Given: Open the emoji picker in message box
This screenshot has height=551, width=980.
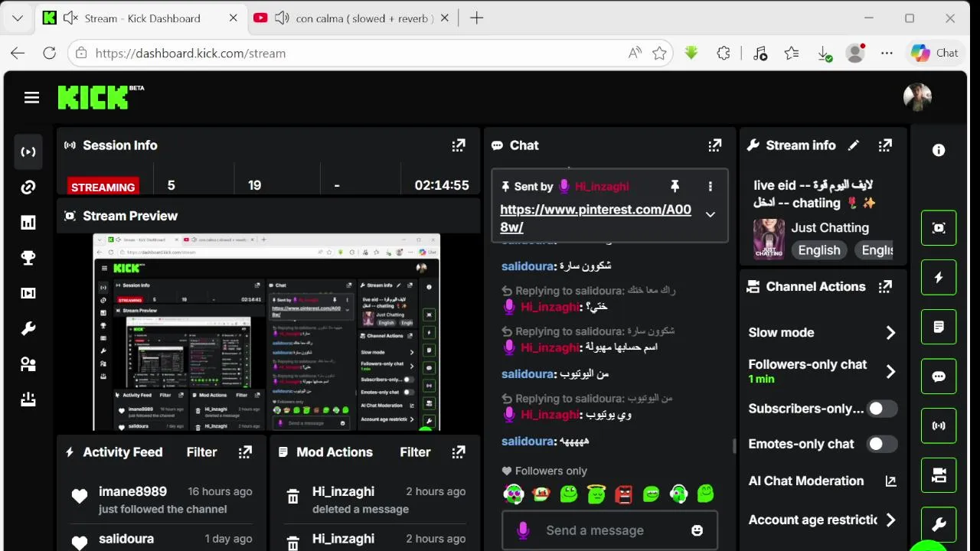Looking at the screenshot, I should [697, 530].
